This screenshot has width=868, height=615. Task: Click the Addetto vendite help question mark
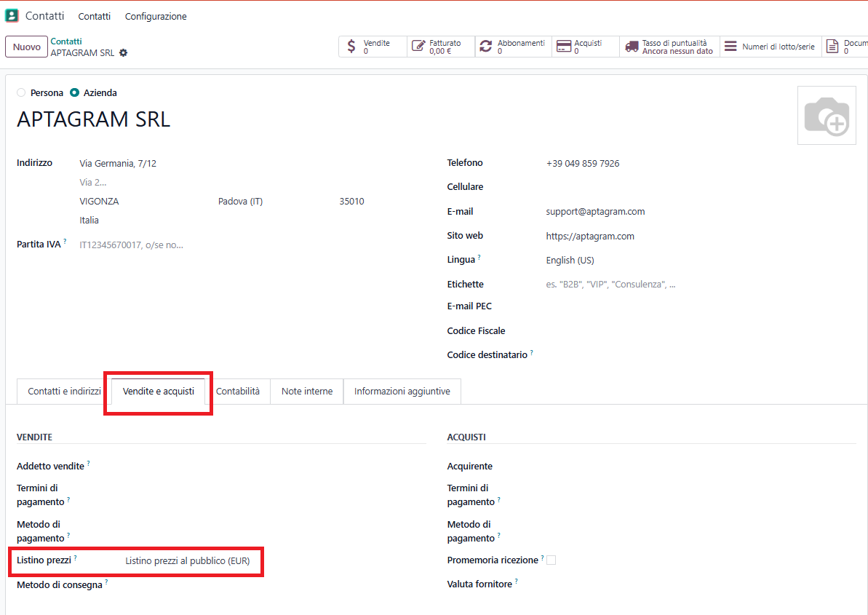coord(88,464)
